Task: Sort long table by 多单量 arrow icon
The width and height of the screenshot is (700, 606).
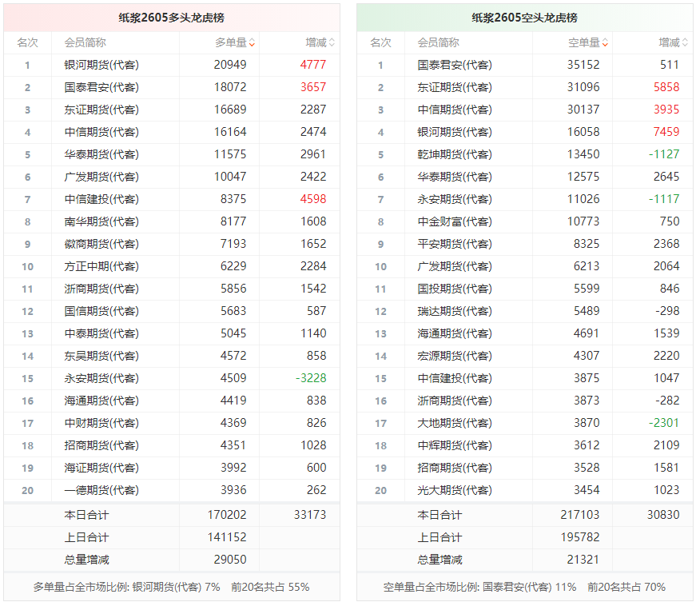Action: pos(252,43)
